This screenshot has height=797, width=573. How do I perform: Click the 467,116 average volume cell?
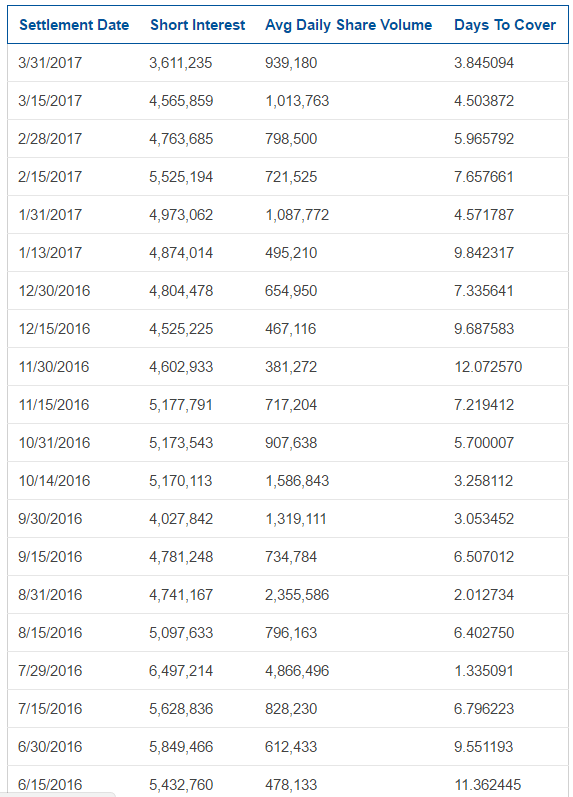coord(290,329)
